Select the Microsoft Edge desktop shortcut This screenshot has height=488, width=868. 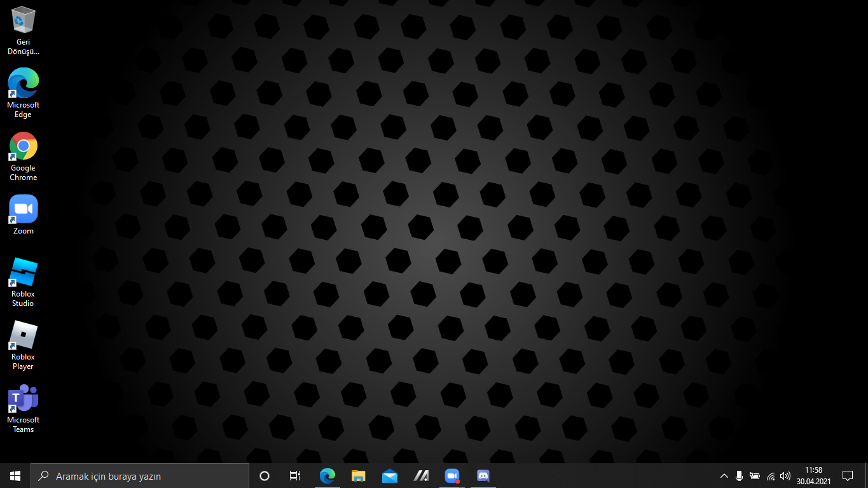pyautogui.click(x=24, y=93)
